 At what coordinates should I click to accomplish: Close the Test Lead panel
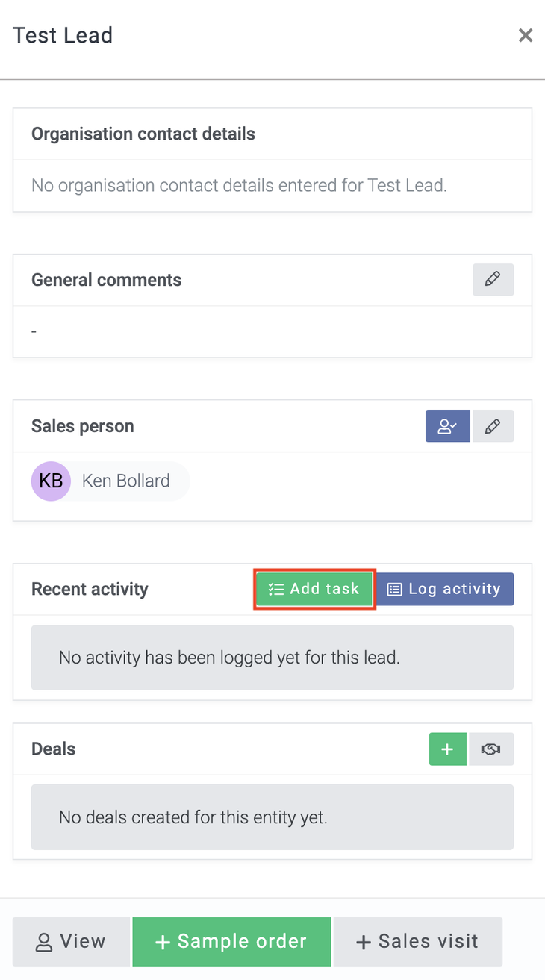click(526, 35)
